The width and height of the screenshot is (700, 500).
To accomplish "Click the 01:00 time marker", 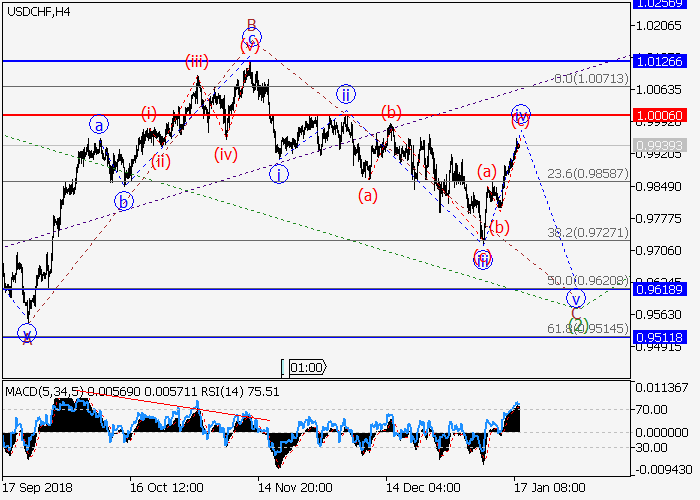I will [306, 368].
